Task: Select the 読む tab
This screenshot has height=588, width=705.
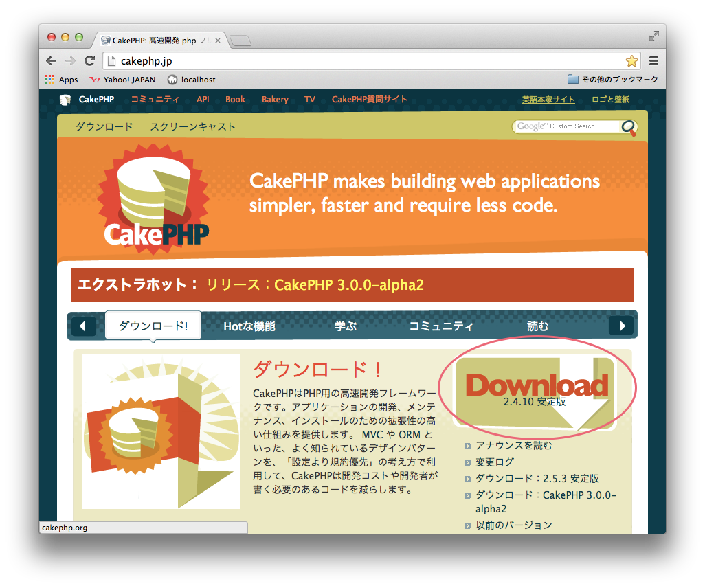Action: [x=538, y=326]
